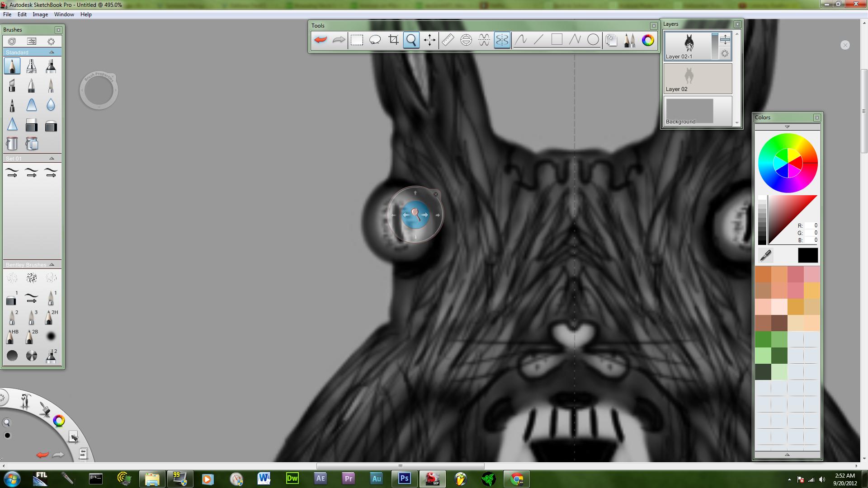Select the 2H pencil in Bentley Brushes
The image size is (868, 488).
[x=51, y=317]
